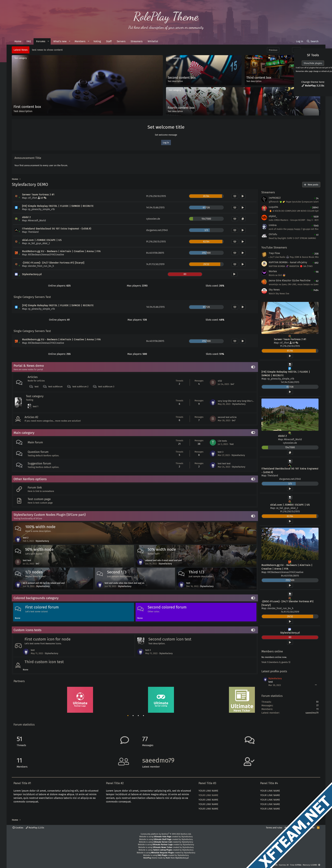Open the test subforum 2 link
The width and height of the screenshot is (332, 868).
click(80, 386)
